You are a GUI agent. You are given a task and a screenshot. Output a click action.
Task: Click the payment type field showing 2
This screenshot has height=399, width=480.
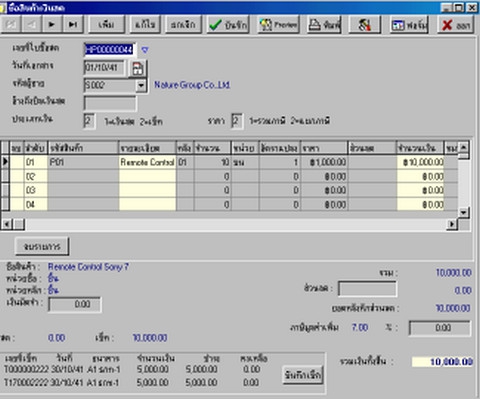[x=89, y=121]
